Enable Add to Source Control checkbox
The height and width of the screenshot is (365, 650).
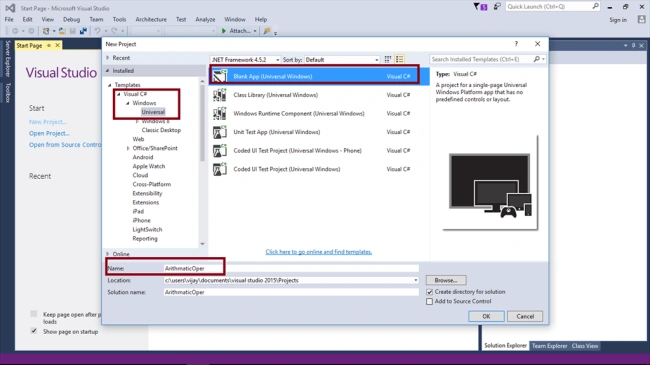[429, 302]
